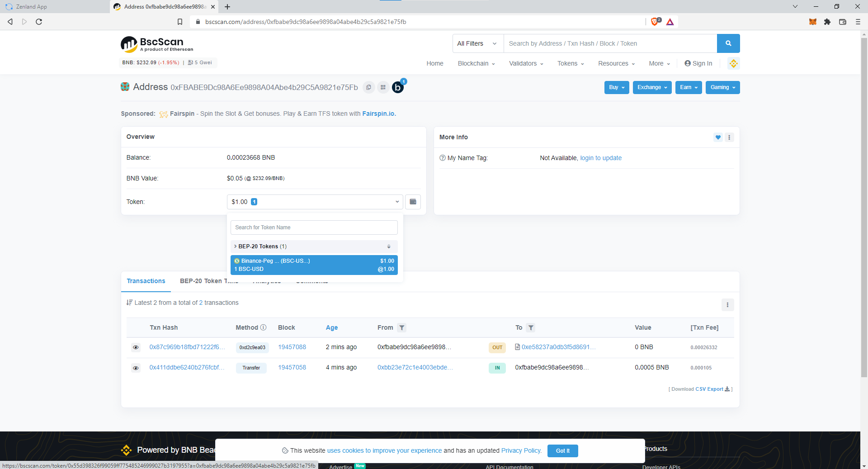
Task: Click the My Name Tag help icon
Action: (443, 158)
